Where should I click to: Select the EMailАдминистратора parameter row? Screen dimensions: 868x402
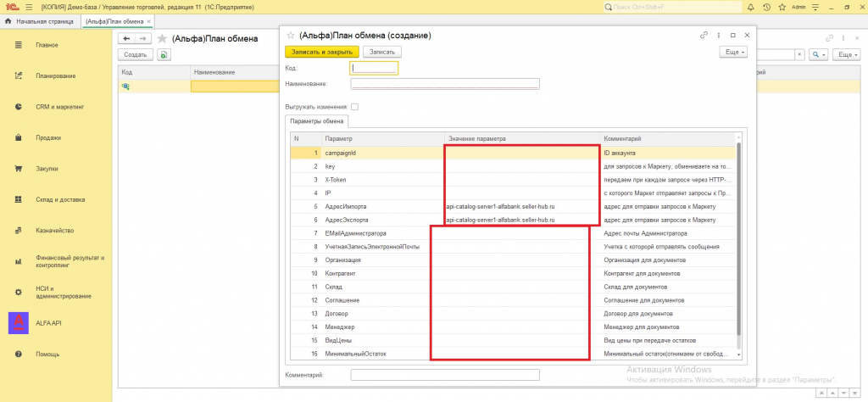(513, 233)
